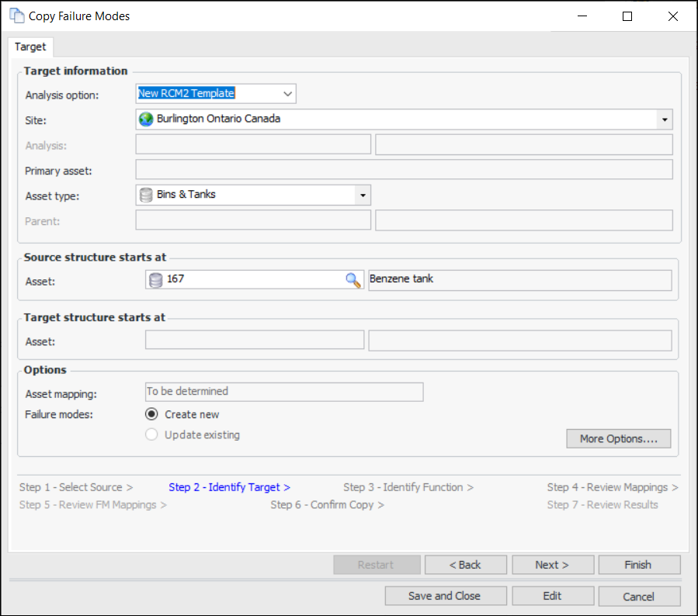Select the Create new radio button

click(152, 414)
